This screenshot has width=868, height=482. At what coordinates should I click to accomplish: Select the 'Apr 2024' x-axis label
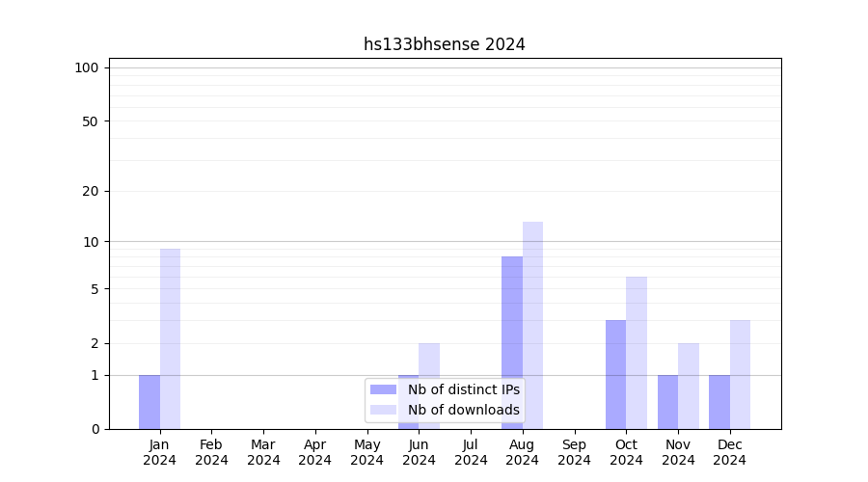coord(315,452)
